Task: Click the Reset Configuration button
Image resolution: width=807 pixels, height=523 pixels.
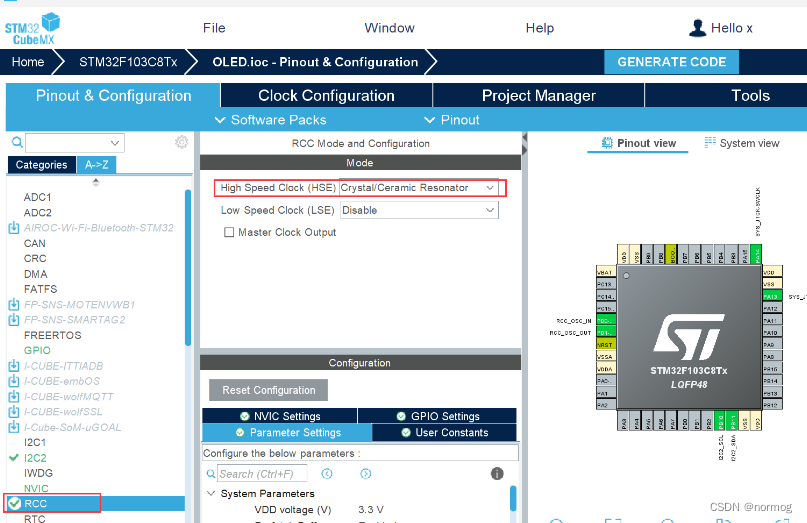Action: (x=269, y=390)
